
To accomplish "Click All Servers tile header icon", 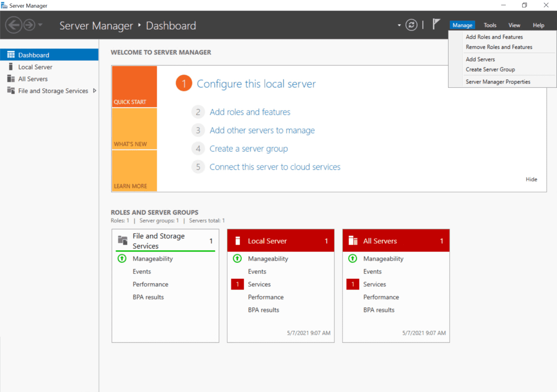I will pos(353,241).
